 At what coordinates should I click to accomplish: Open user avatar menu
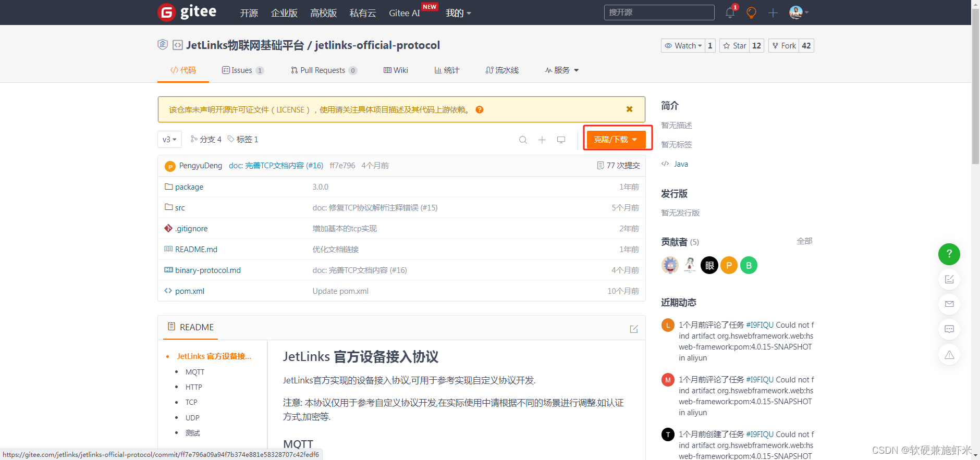(799, 13)
